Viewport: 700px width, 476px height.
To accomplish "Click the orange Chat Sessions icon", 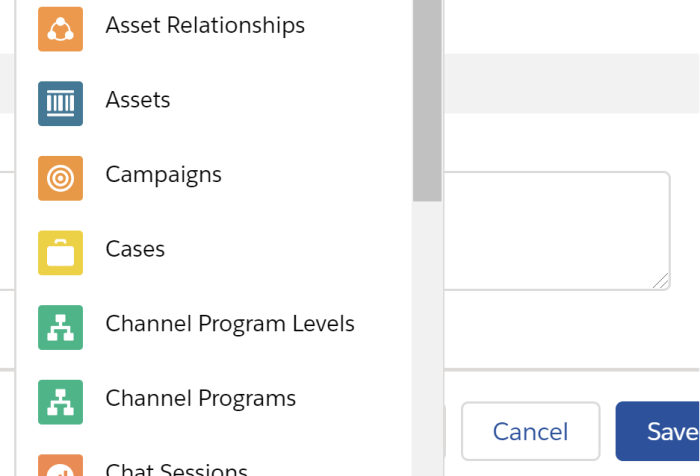I will tap(60, 466).
